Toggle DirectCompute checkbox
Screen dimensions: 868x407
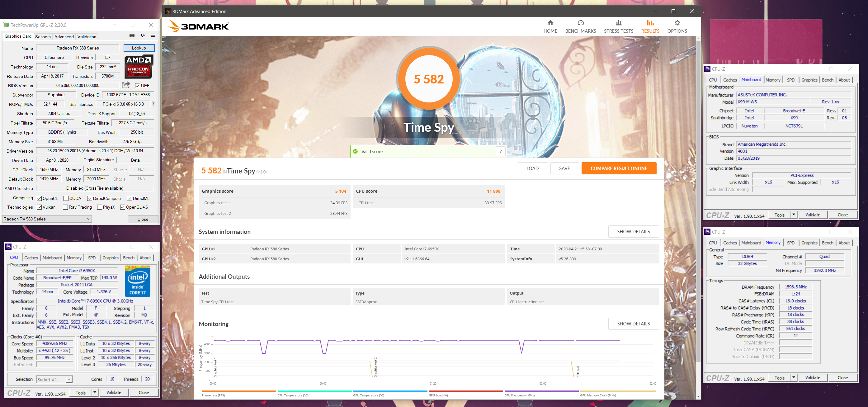pos(90,198)
